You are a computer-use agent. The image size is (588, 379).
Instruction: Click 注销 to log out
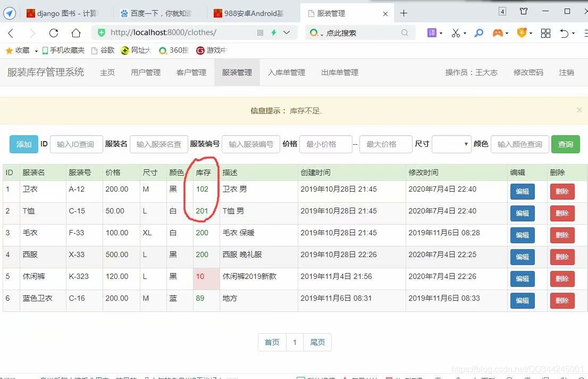point(566,72)
